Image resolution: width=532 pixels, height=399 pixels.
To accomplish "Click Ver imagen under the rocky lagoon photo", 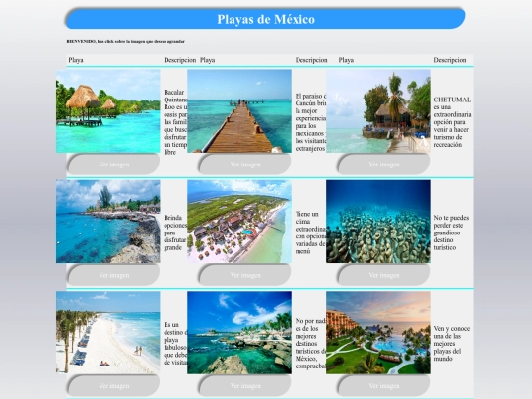I will coord(245,386).
